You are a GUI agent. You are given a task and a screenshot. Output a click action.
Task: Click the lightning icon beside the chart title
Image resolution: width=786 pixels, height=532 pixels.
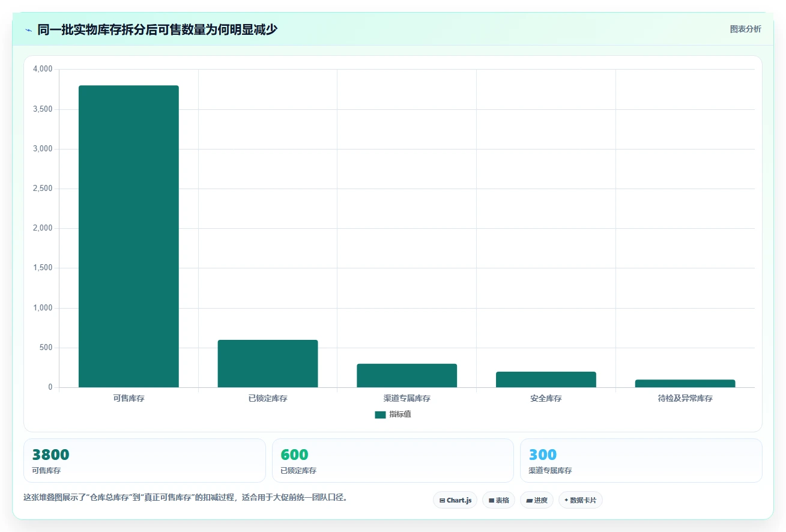pyautogui.click(x=28, y=30)
